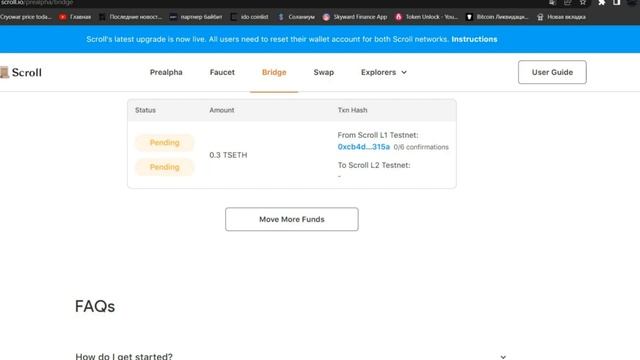Open the Bitcoin Ликвидации bookmark
Image resolution: width=640 pixels, height=360 pixels.
point(497,17)
